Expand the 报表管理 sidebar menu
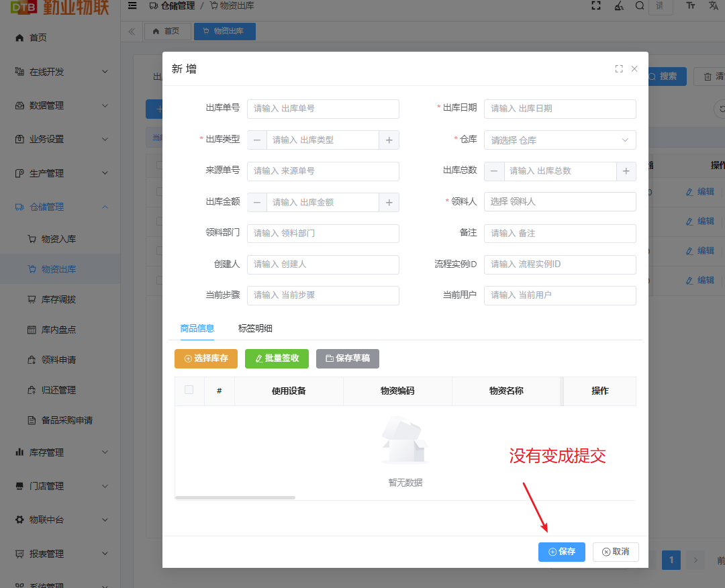 tap(60, 554)
